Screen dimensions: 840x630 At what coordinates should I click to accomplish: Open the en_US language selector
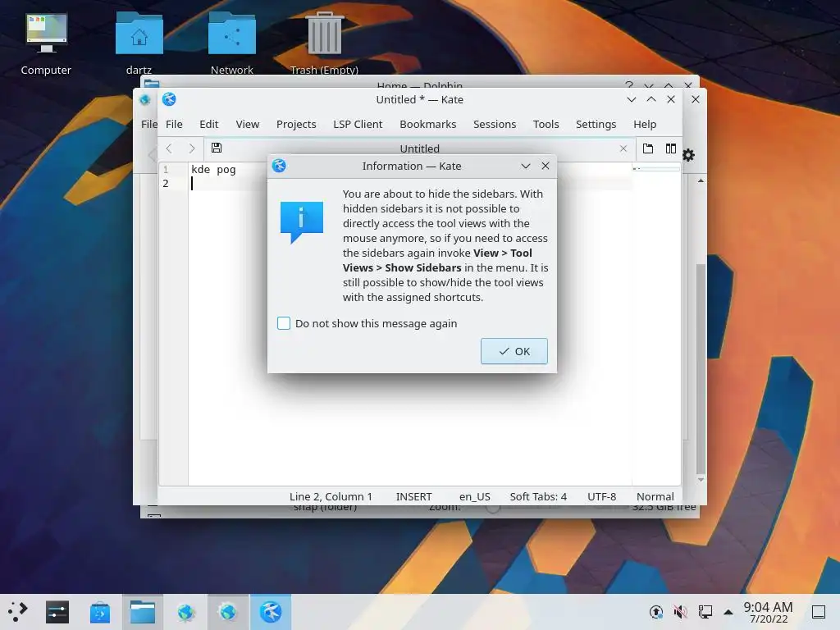(475, 496)
